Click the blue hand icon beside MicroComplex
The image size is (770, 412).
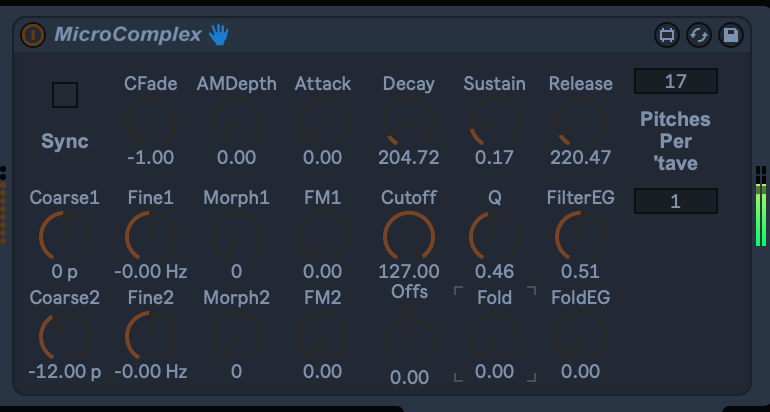click(219, 35)
